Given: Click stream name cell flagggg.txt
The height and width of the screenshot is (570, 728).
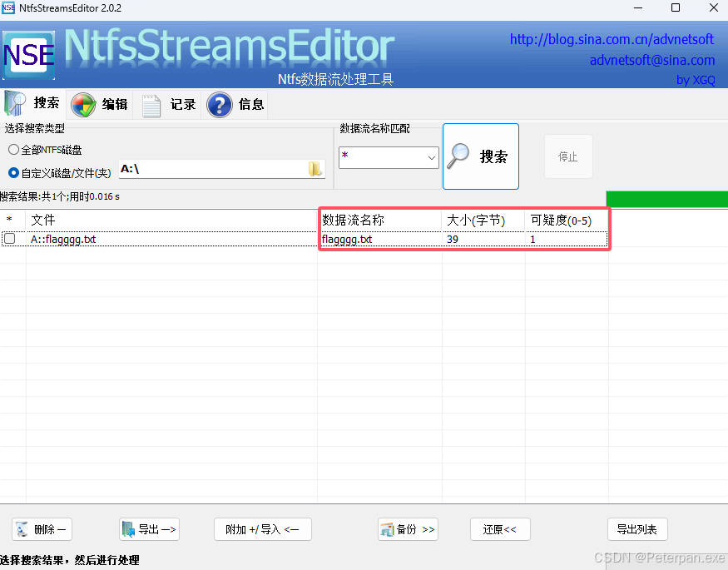Looking at the screenshot, I should tap(347, 240).
